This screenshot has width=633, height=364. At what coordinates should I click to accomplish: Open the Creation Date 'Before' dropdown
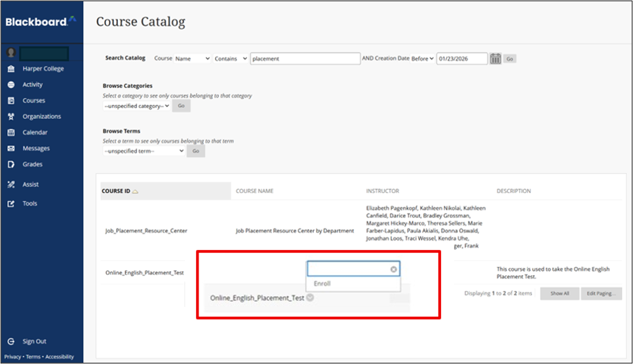(x=423, y=59)
